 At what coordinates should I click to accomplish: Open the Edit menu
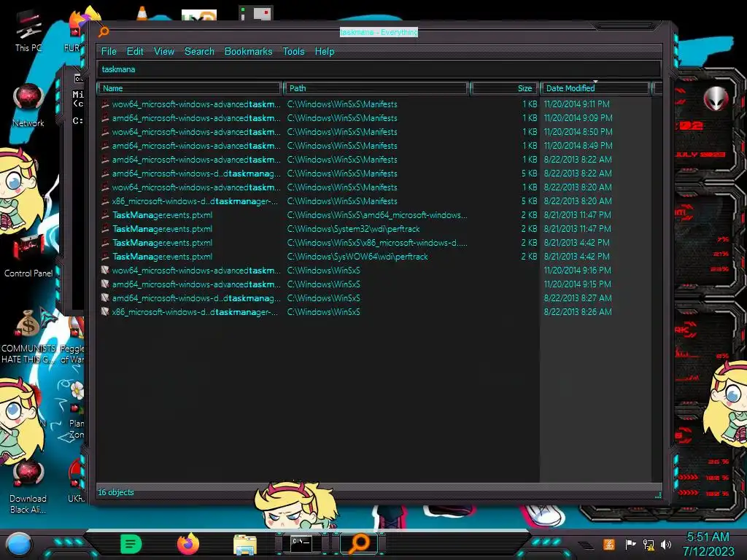[135, 52]
